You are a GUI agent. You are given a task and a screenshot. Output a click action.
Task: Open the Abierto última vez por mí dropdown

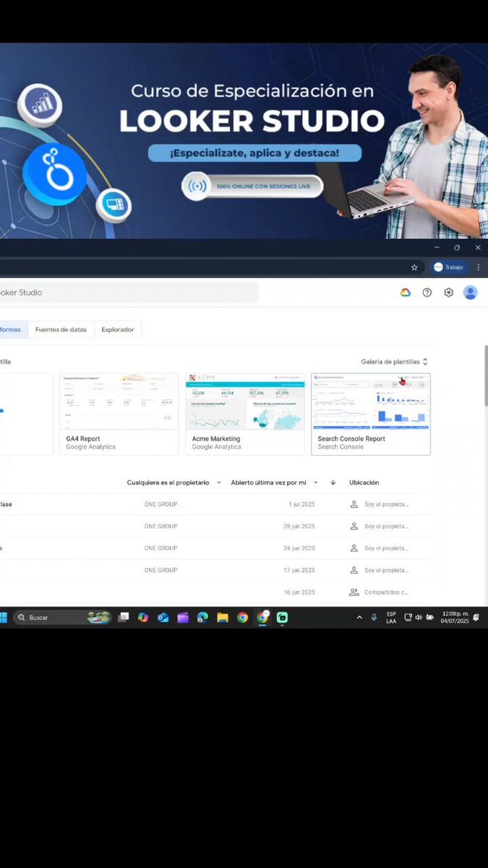coord(275,482)
